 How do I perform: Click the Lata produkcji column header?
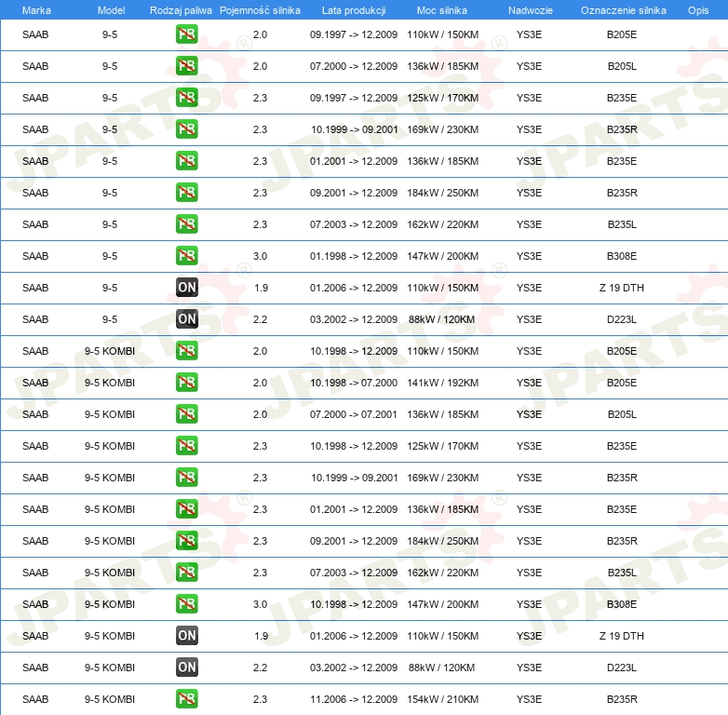[x=354, y=10]
